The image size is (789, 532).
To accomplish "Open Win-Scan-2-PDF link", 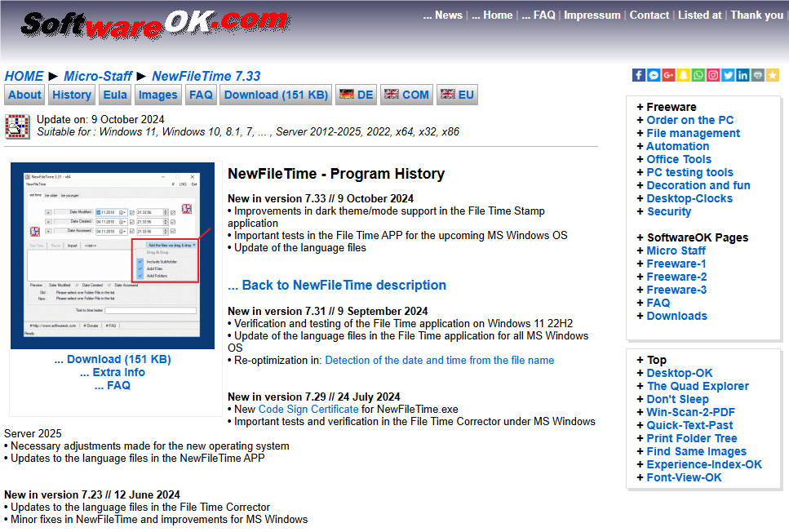I will (x=690, y=413).
